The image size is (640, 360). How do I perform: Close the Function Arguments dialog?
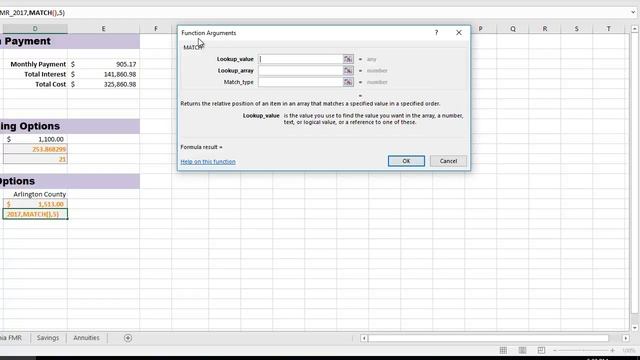(459, 33)
